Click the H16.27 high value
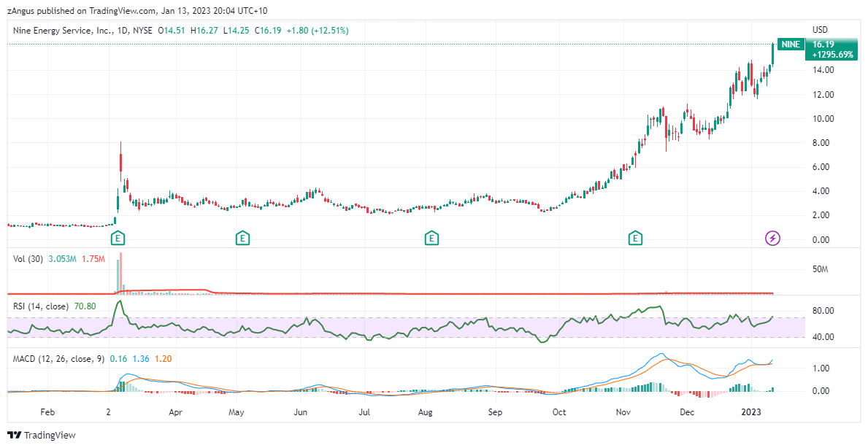Viewport: 868px width, 448px height. click(x=204, y=31)
